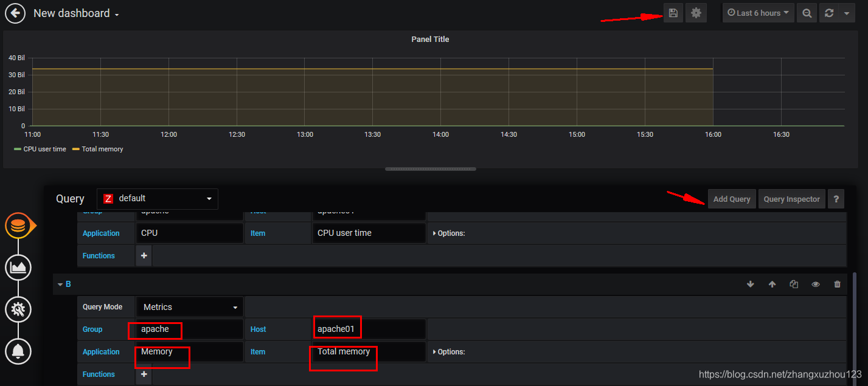Click the Query Mode label
868x386 pixels.
102,307
